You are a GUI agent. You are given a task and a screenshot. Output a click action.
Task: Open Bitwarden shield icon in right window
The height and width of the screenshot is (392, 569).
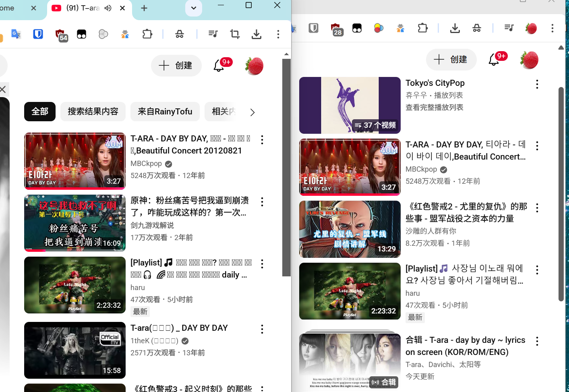(x=314, y=28)
